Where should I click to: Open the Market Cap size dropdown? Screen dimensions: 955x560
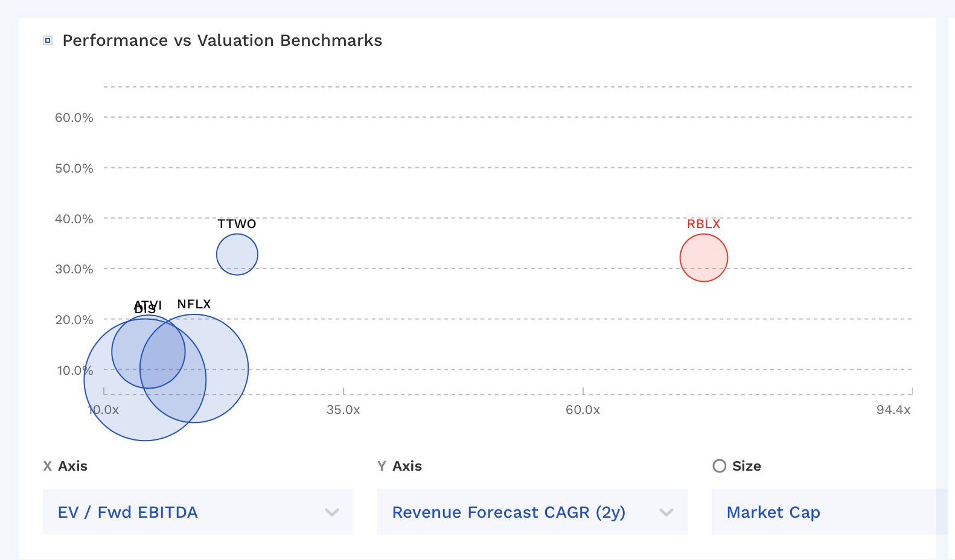[x=830, y=512]
